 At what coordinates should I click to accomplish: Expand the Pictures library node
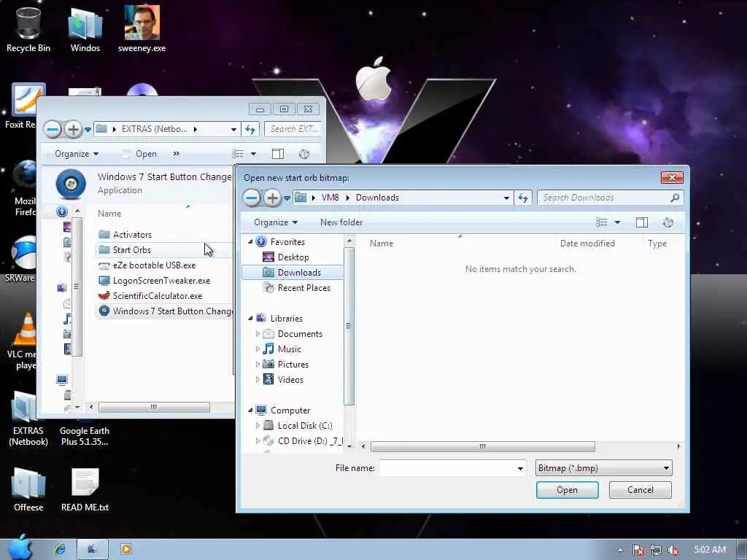(x=258, y=365)
